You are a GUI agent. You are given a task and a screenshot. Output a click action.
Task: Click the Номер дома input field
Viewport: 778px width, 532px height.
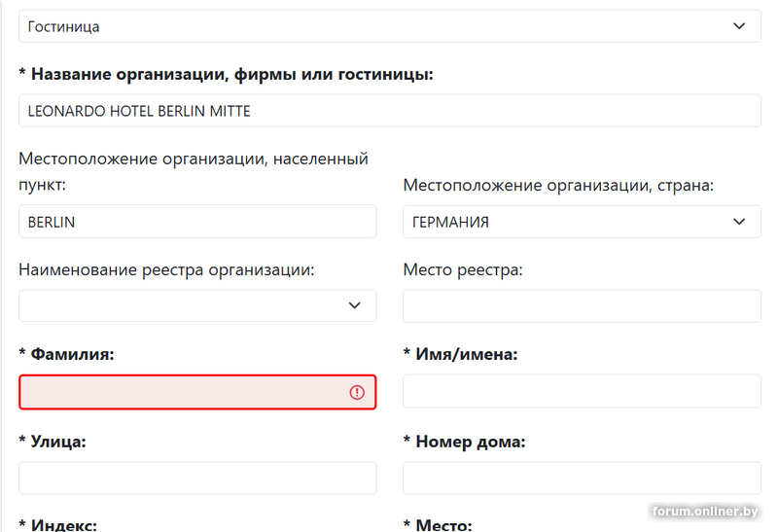[582, 478]
